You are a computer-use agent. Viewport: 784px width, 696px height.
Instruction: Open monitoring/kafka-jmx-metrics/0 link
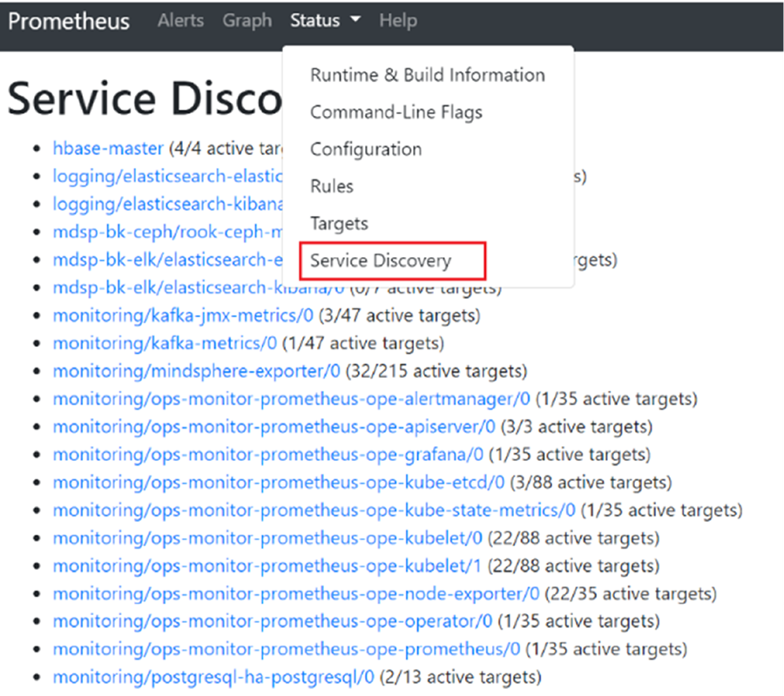point(183,316)
